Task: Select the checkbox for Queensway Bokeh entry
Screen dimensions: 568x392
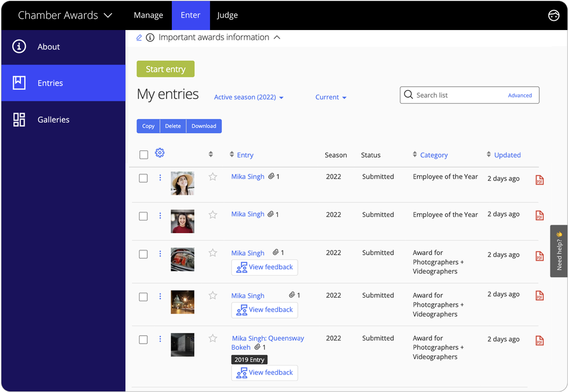Action: 144,340
